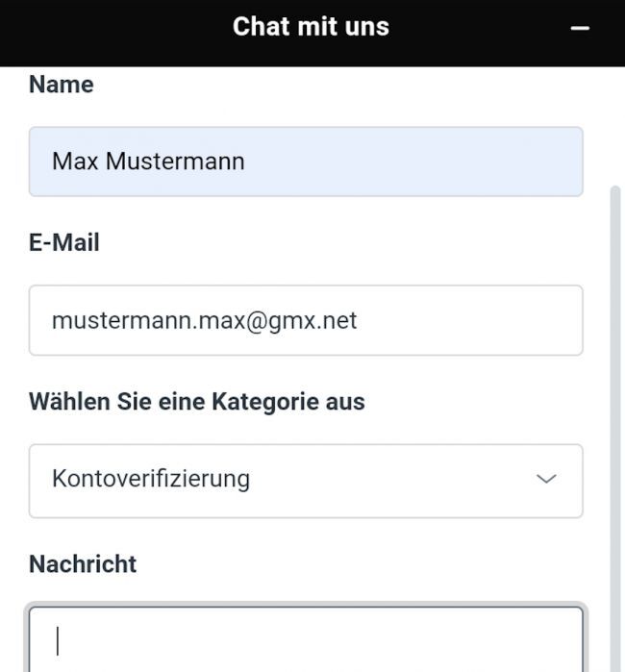Click the E-Mail field label
This screenshot has height=672, width=625.
(64, 243)
